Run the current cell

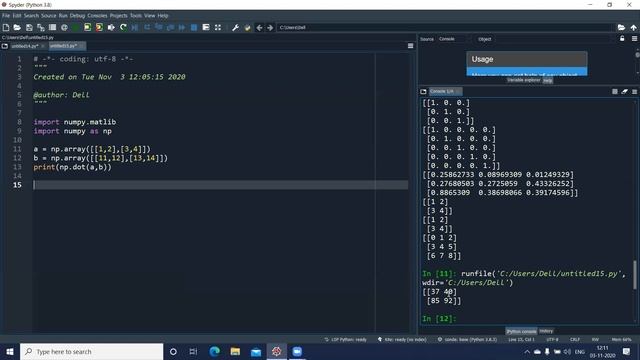(x=88, y=27)
